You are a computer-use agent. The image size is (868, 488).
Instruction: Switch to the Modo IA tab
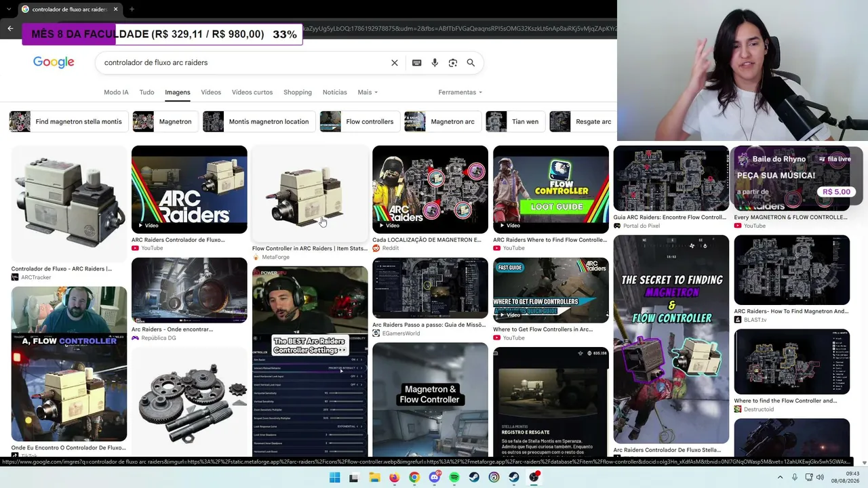(116, 92)
